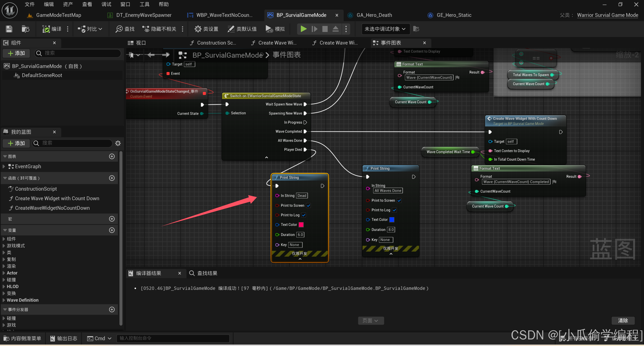Expand the Wave Definition variable category
644x346 pixels.
4,300
